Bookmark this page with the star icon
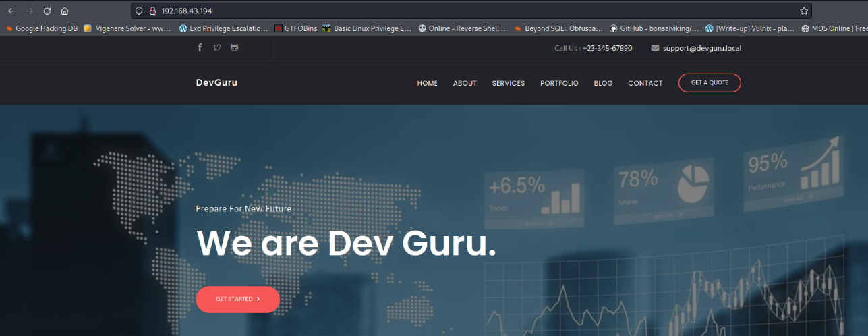The image size is (868, 336). click(x=803, y=11)
